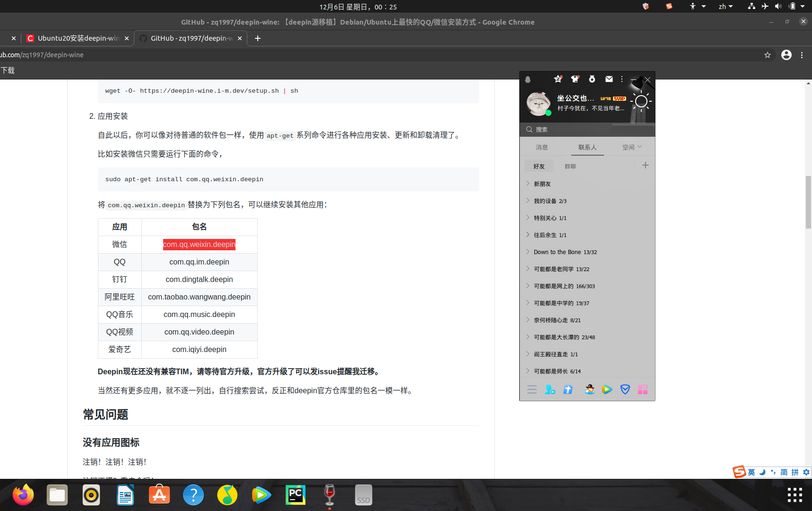Viewport: 812px width, 511px height.
Task: Click the SVIP badge in QQ
Action: pos(620,98)
